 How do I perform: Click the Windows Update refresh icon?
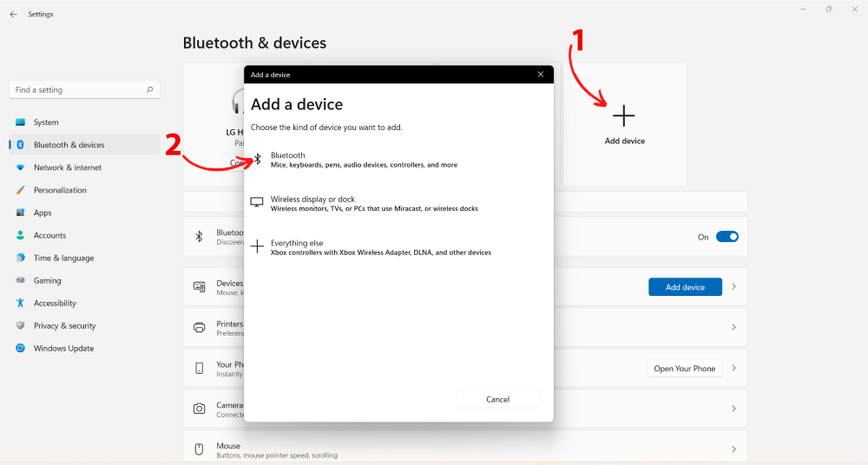(x=21, y=348)
